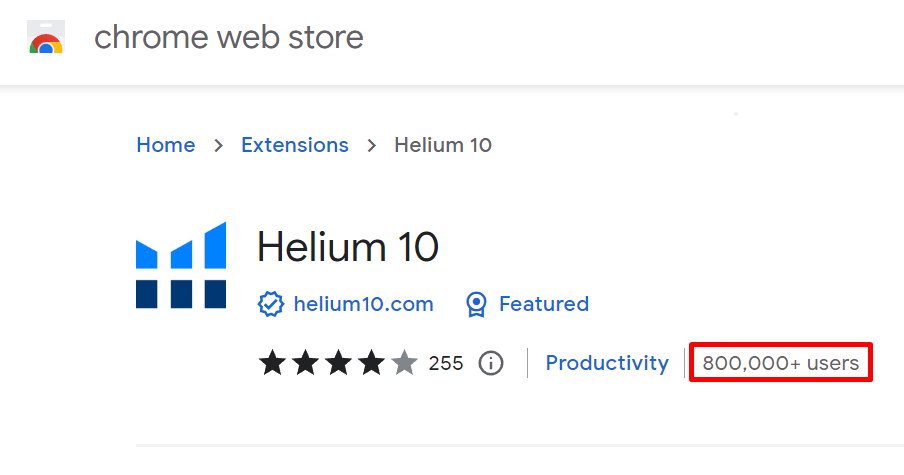Open the Featured badge link
The height and width of the screenshot is (475, 904).
tap(543, 304)
